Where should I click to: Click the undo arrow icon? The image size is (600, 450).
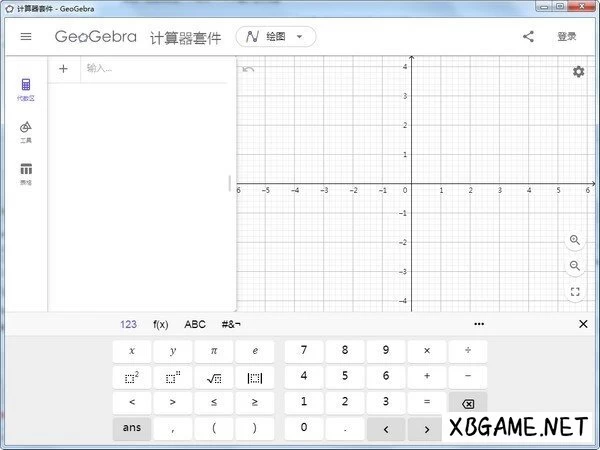pos(249,69)
